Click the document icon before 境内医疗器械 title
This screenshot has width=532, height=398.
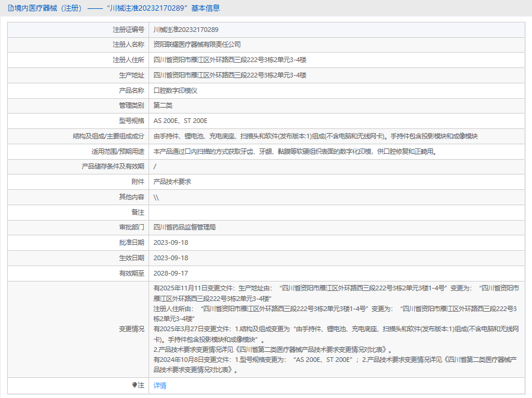tap(11, 8)
